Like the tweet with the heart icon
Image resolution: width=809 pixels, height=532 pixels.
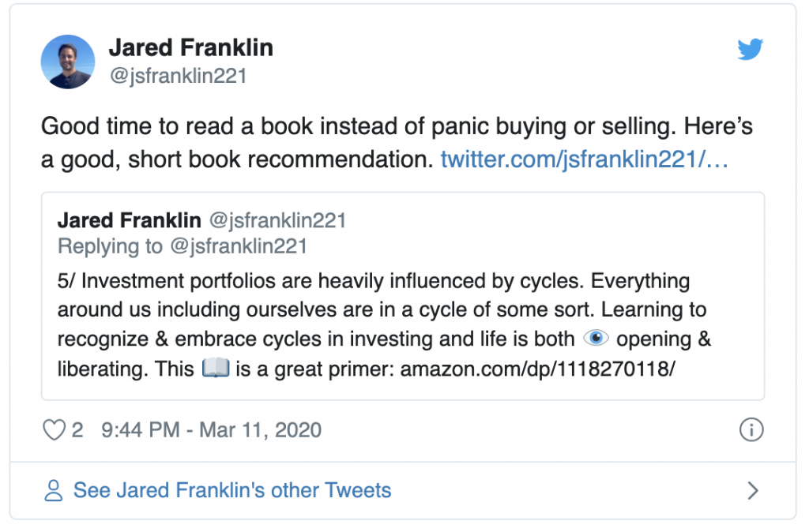53,430
